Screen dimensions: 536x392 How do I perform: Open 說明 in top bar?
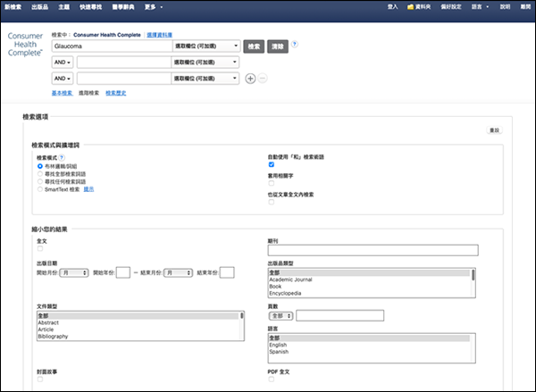505,7
